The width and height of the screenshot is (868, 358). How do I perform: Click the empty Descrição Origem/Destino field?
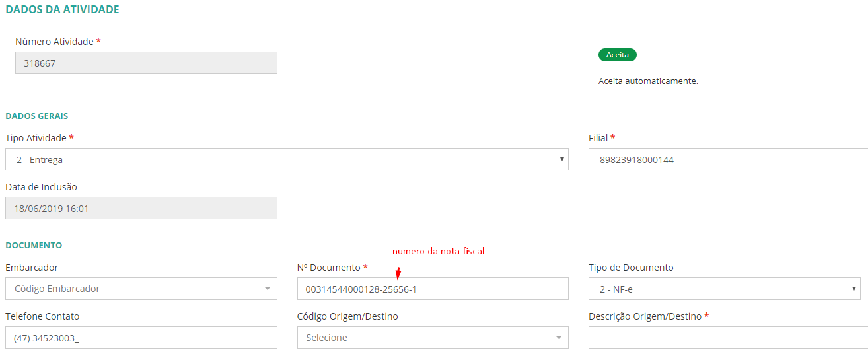[x=728, y=338]
